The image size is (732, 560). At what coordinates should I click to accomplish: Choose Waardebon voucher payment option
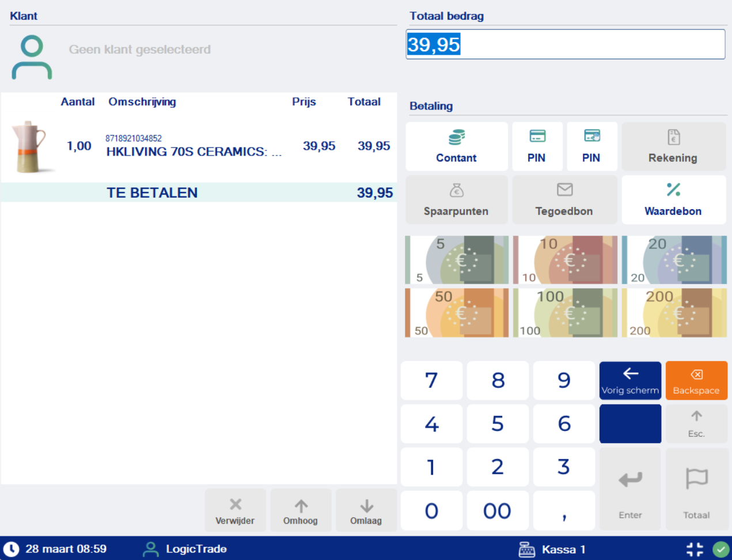tap(673, 199)
